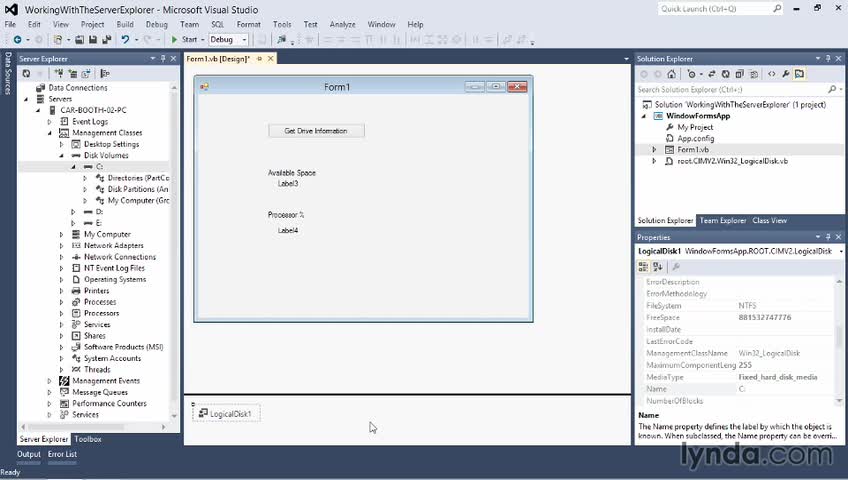Click the FreeSpace property row

tap(738, 318)
